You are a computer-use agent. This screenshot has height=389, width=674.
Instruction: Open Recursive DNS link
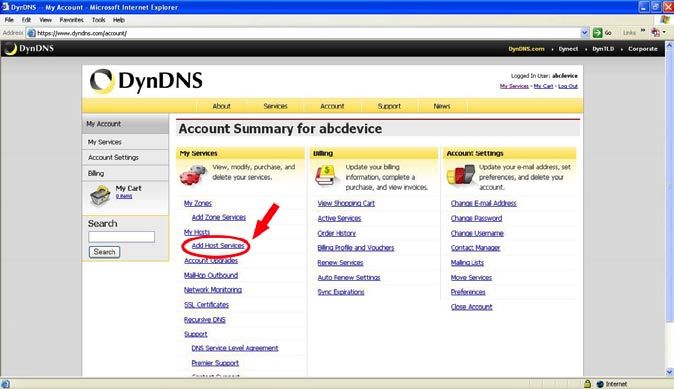click(205, 320)
